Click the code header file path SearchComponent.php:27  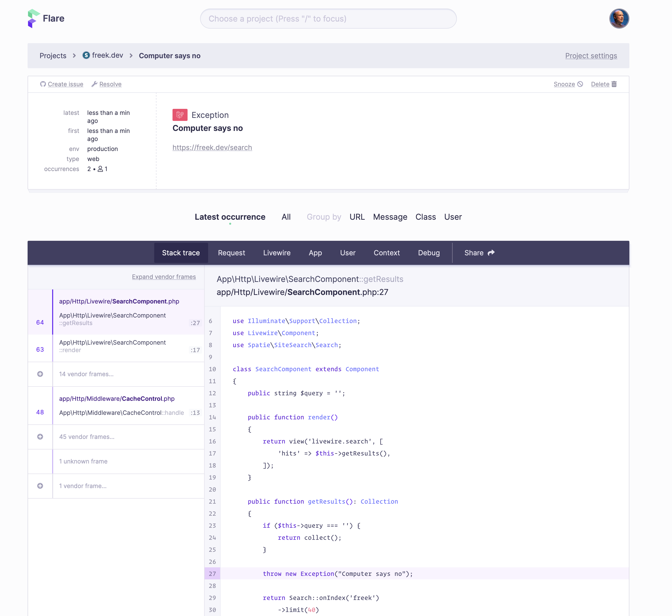[302, 292]
